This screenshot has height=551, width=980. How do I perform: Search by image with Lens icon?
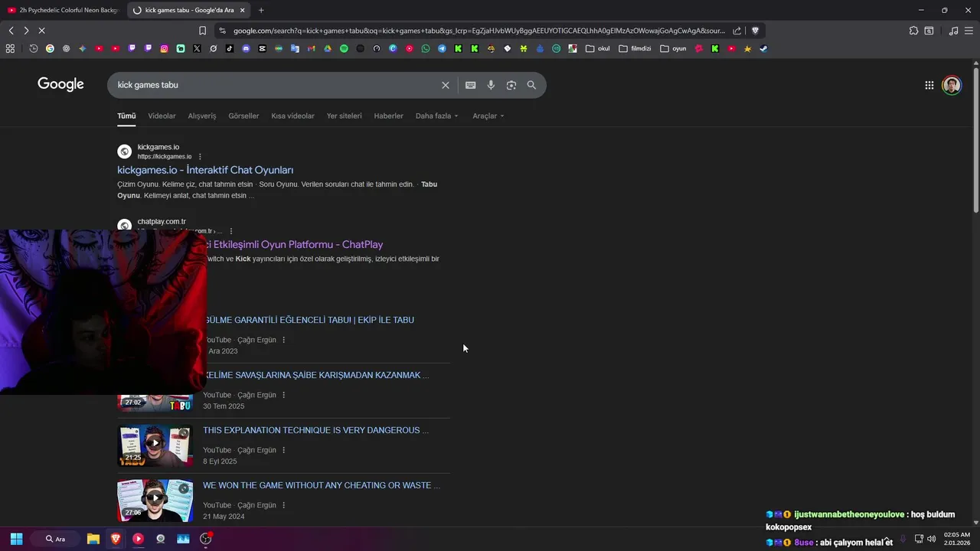pyautogui.click(x=511, y=85)
